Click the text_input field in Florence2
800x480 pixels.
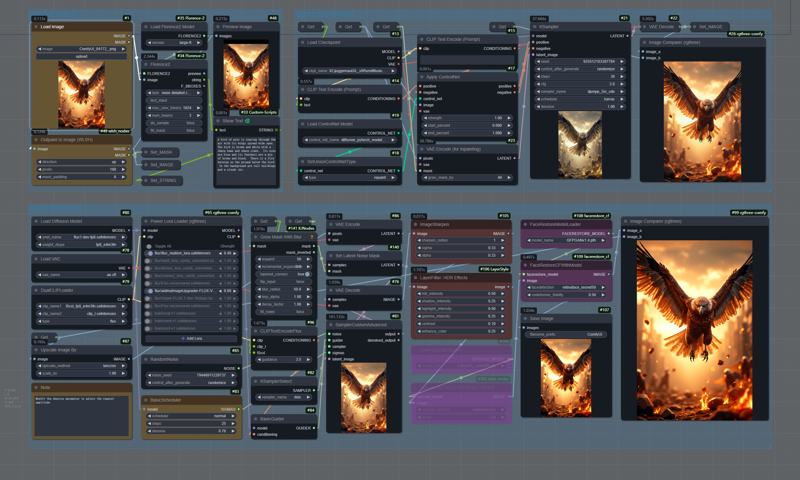click(x=174, y=100)
